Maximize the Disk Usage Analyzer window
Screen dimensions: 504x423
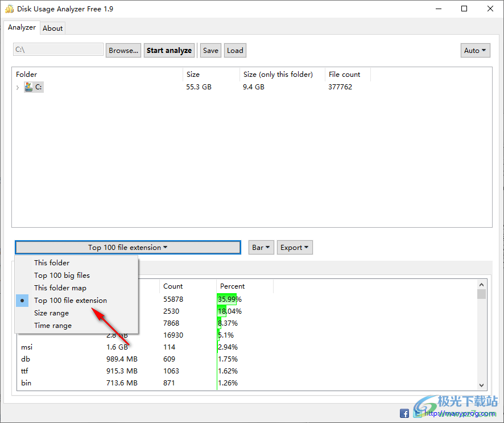[x=464, y=9]
